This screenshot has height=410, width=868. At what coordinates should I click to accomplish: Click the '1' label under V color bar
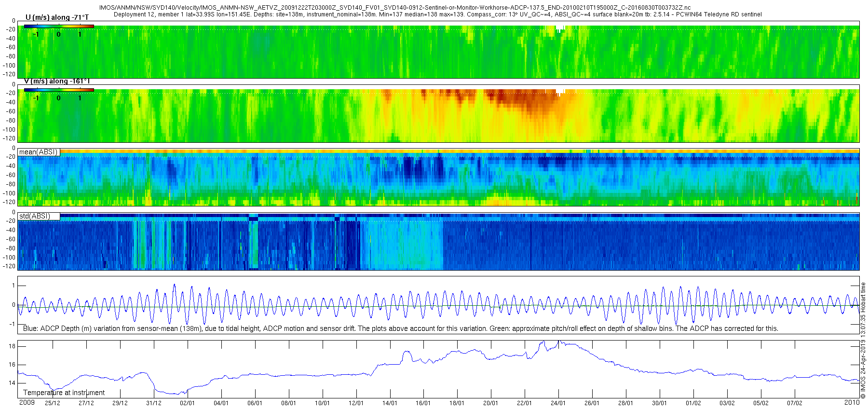80,98
